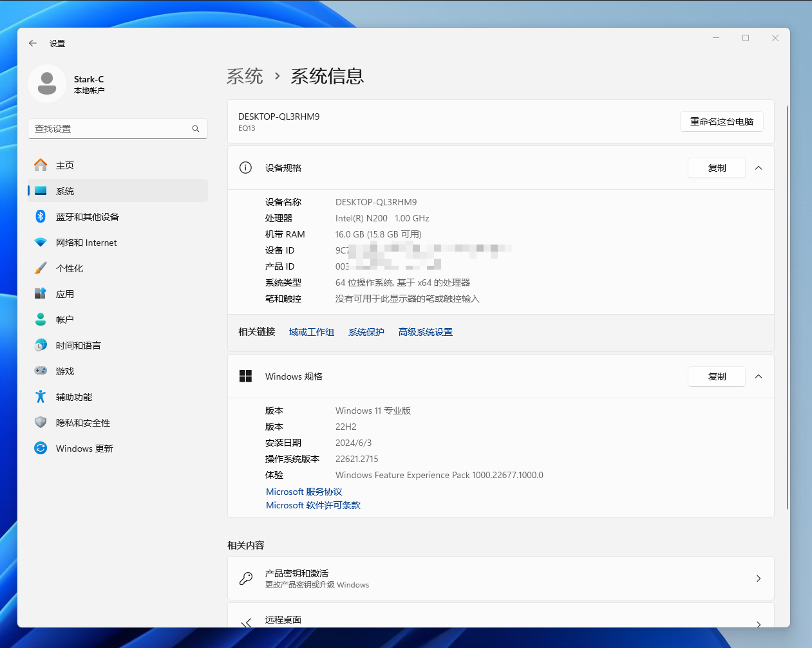812x648 pixels.
Task: Click the processor value Intel(R) N200
Action: [x=382, y=218]
